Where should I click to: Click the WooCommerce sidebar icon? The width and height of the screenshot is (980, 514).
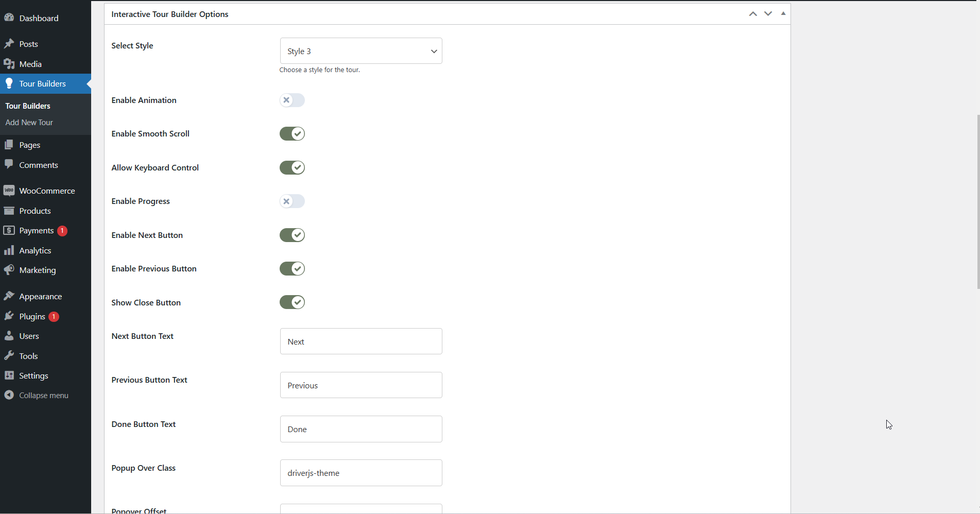10,191
